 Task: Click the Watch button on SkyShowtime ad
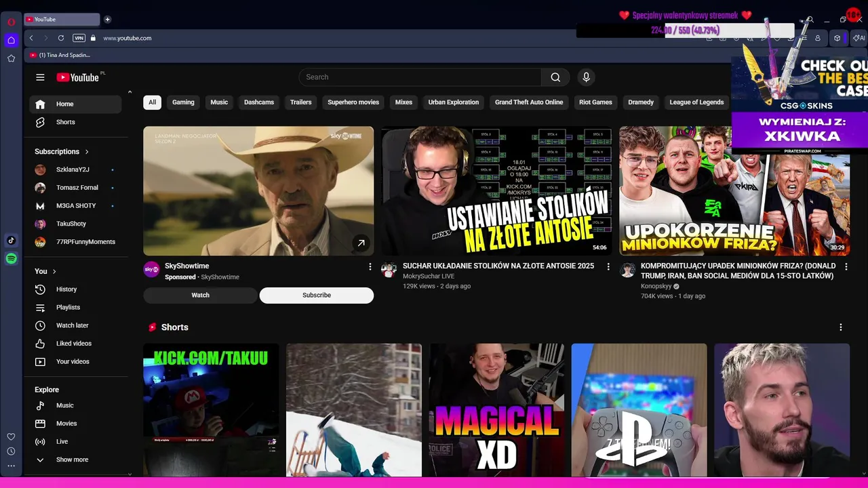200,296
